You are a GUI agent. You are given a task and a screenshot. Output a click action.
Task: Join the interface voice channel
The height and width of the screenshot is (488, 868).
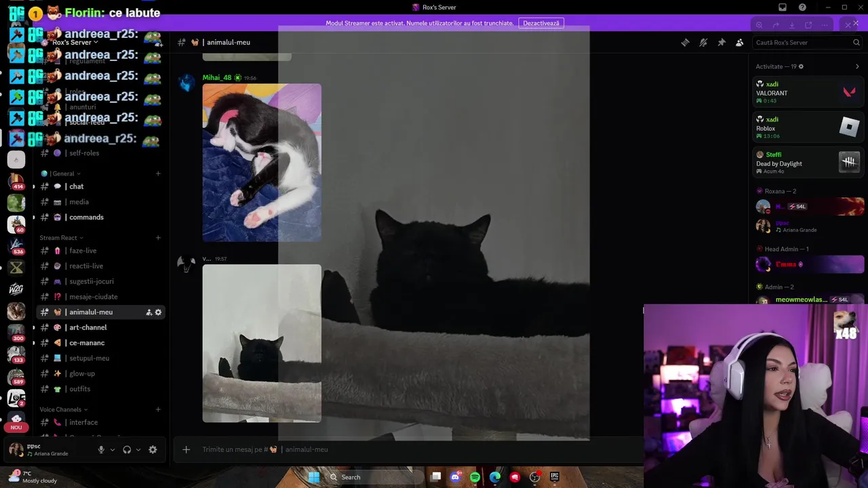pos(100,422)
